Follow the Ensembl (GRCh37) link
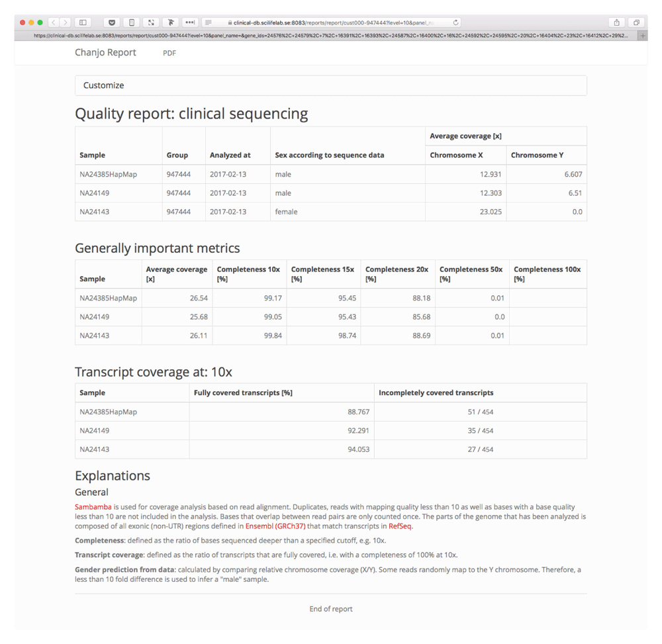The width and height of the screenshot is (662, 644). 275,526
